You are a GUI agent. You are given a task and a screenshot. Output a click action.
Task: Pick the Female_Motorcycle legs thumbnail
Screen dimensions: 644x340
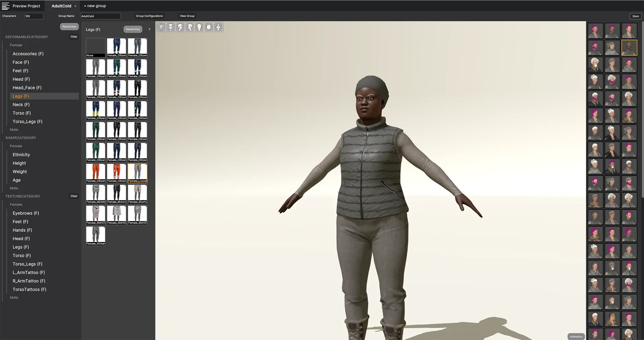tap(116, 194)
